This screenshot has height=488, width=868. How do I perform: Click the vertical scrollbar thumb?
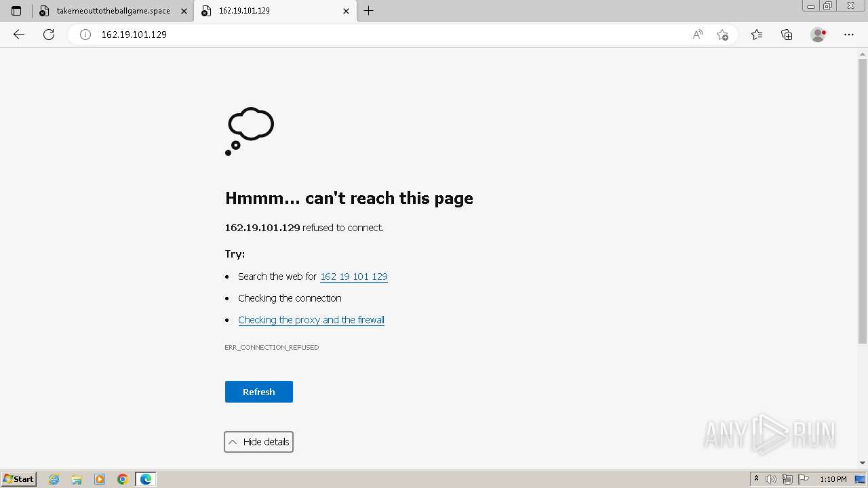pos(863,201)
